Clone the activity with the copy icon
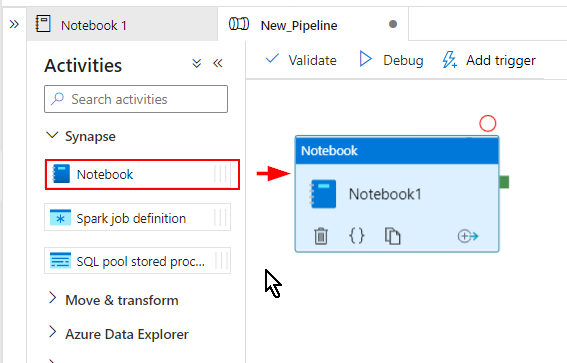Screen dimensions: 567x363 pyautogui.click(x=392, y=236)
